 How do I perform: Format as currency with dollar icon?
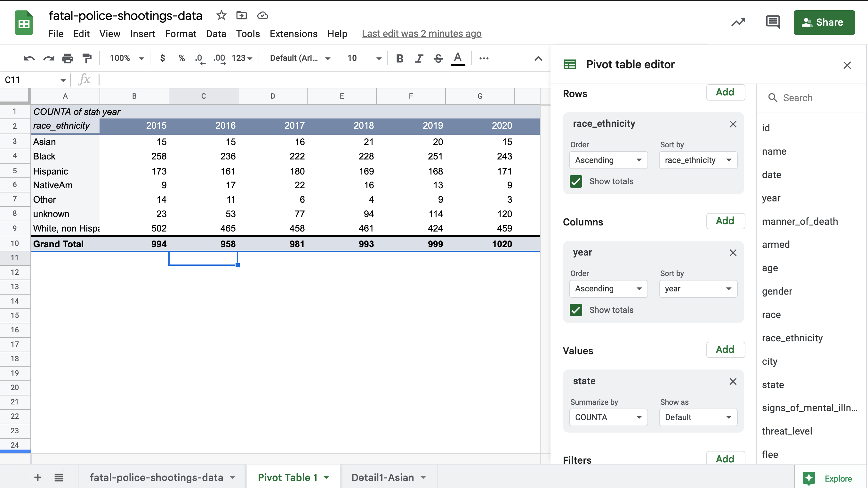click(162, 58)
